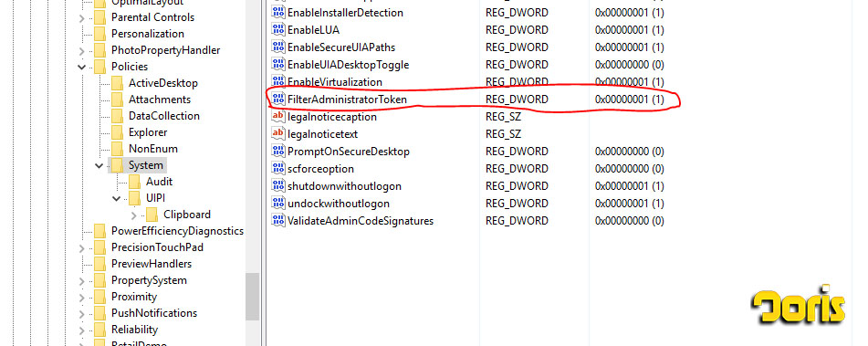This screenshot has height=346, width=868.
Task: Expand the PushNotifications key
Action: pos(82,313)
